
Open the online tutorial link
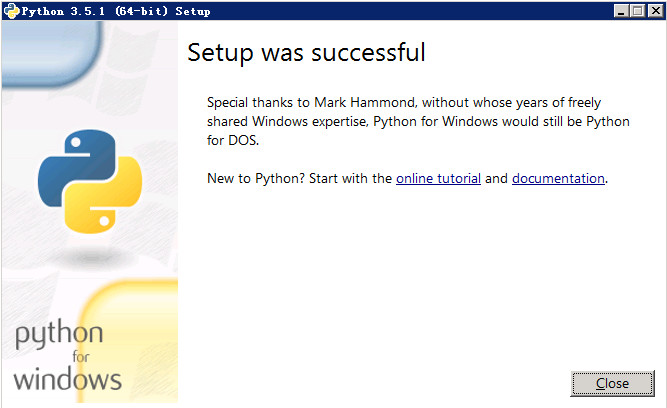click(x=438, y=179)
